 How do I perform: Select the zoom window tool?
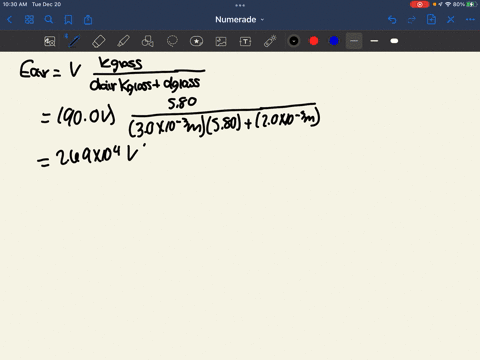coord(50,41)
